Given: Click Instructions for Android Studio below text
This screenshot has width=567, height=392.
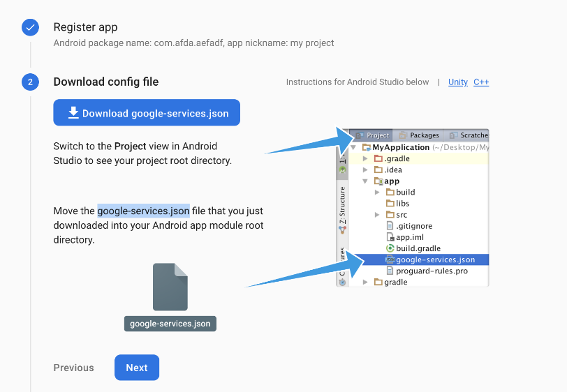Looking at the screenshot, I should pyautogui.click(x=358, y=82).
